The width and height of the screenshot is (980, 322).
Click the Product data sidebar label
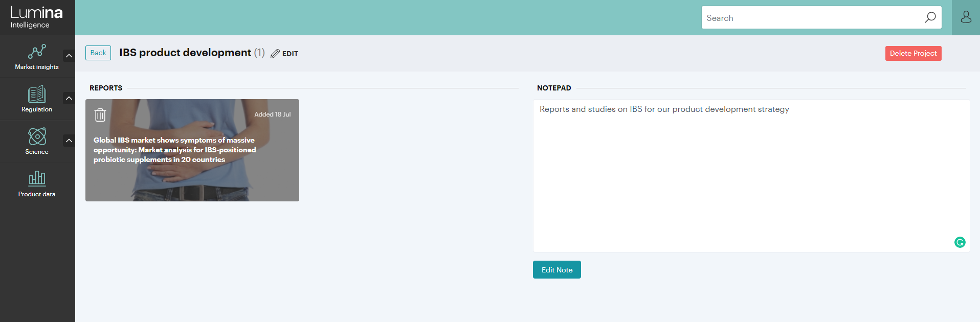[37, 194]
